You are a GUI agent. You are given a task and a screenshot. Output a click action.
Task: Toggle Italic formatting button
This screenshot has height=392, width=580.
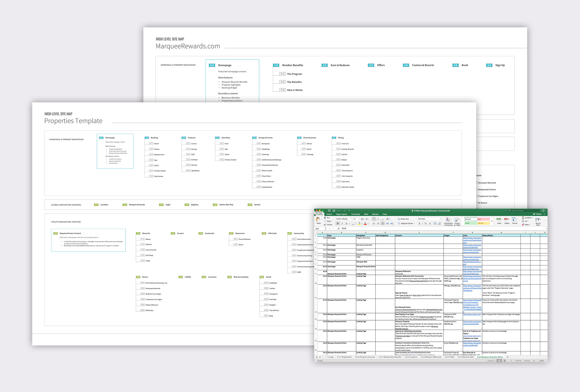342,223
